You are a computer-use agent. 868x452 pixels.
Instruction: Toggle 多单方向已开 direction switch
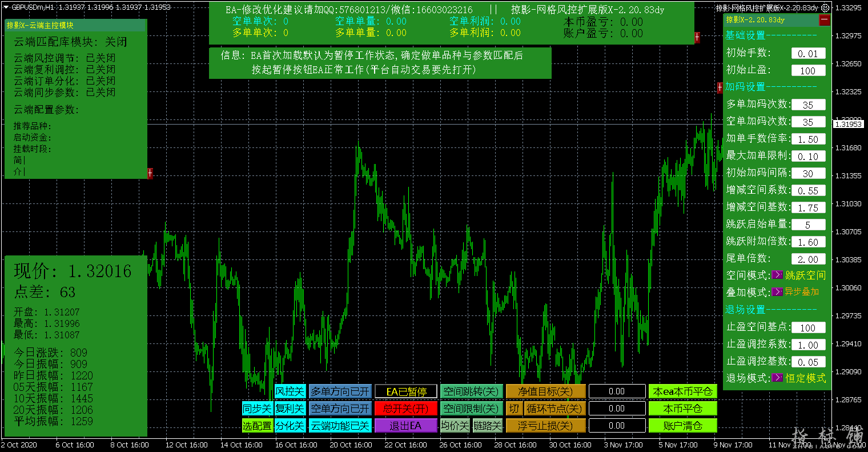tap(340, 391)
